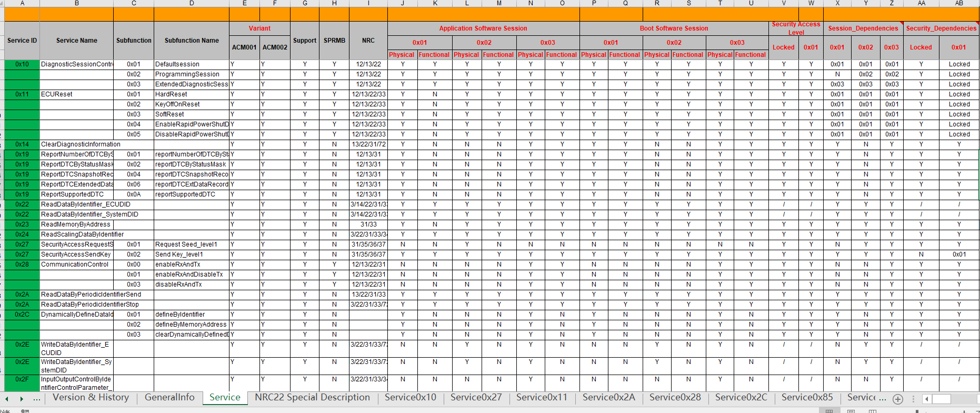
Task: Open the Service0x85 sheet tab
Action: coord(807,398)
